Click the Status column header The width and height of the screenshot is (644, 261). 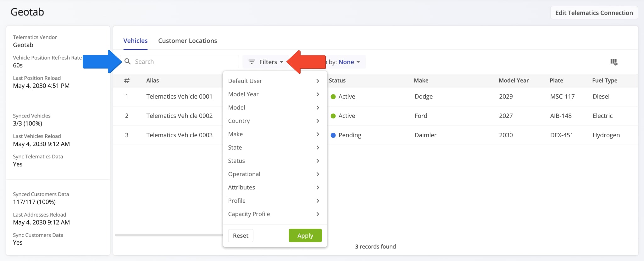337,81
